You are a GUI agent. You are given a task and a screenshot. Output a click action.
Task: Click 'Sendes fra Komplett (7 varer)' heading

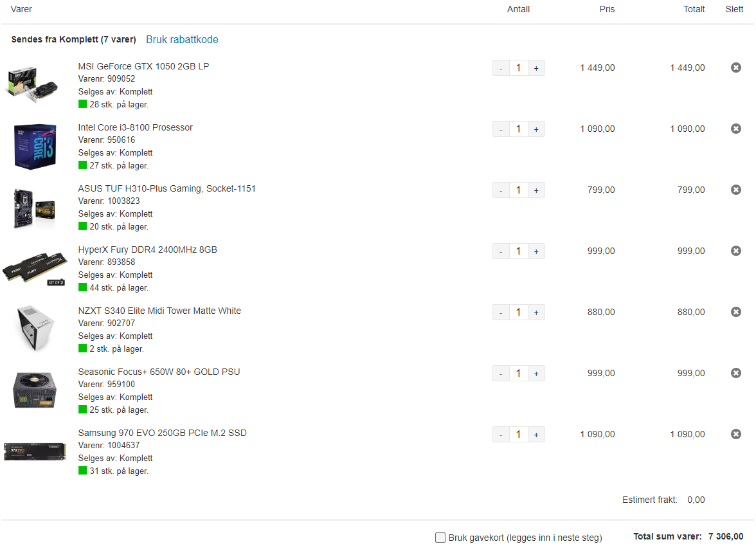74,39
